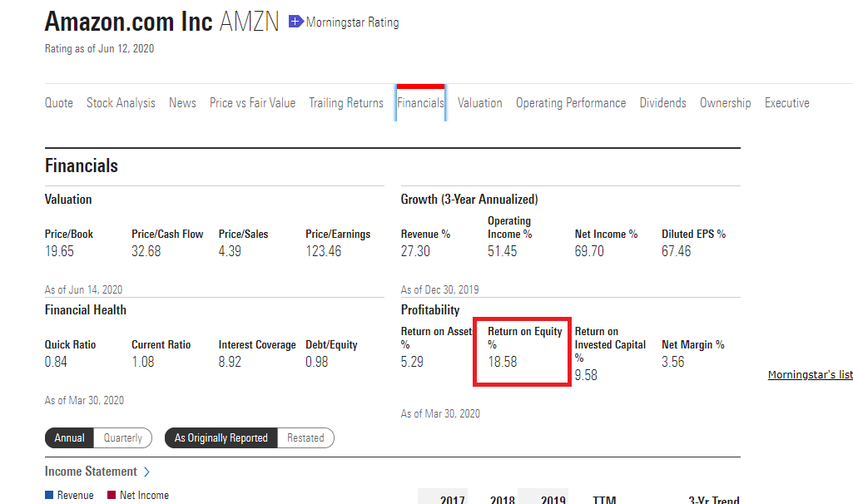The image size is (853, 504).
Task: Switch to Stock Analysis tab
Action: (121, 103)
